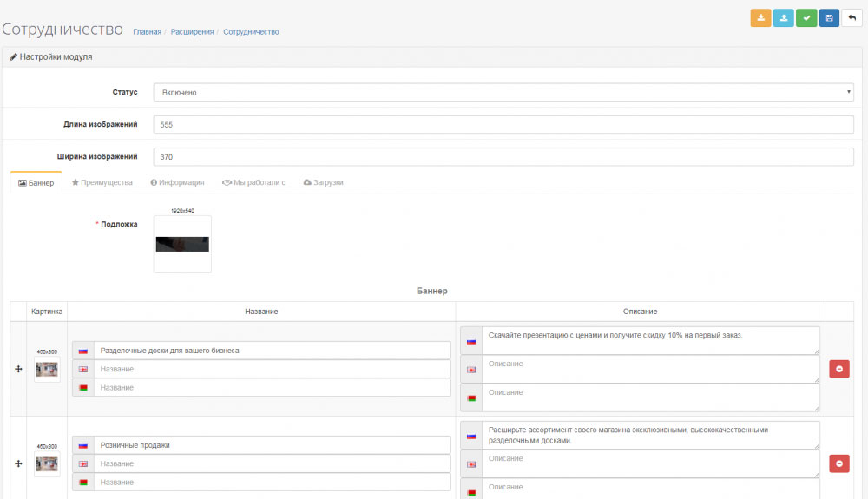This screenshot has width=868, height=499.
Task: Click the Подложка background image thumbnail
Action: point(182,244)
